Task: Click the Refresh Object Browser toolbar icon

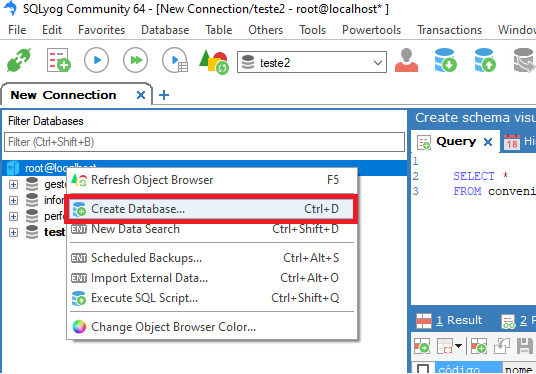Action: click(x=214, y=62)
